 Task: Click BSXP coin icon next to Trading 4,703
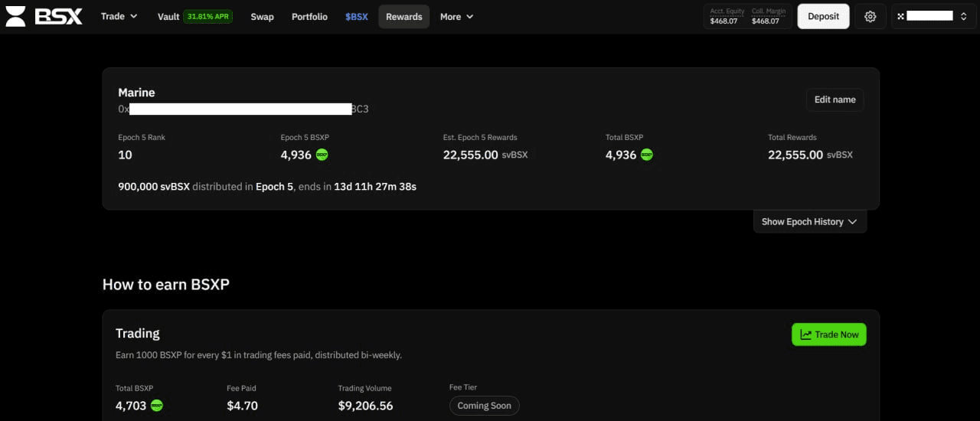point(157,406)
